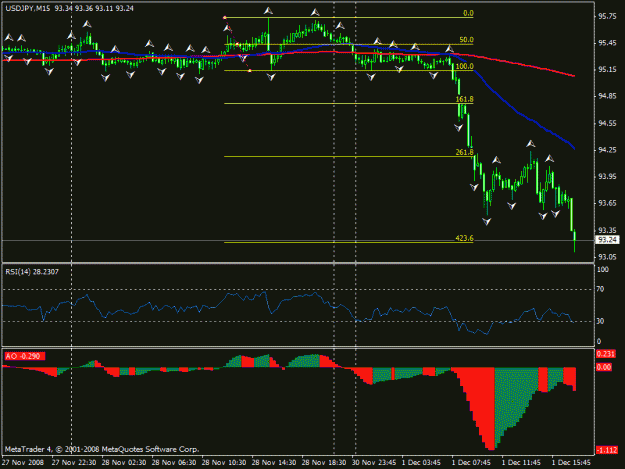Click the MetaTrader 4 copyright text

102,449
